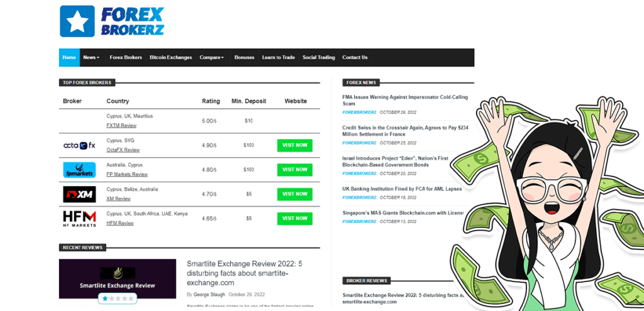Click ForexBrokerz author link dated October 25, 2022
Image resolution: width=644 pixels, height=311 pixels.
point(359,143)
